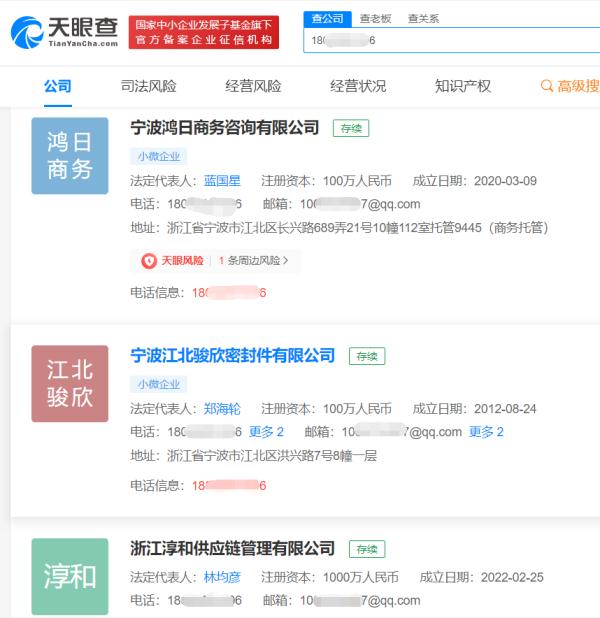Select the 查关系 search tab

coord(423,19)
